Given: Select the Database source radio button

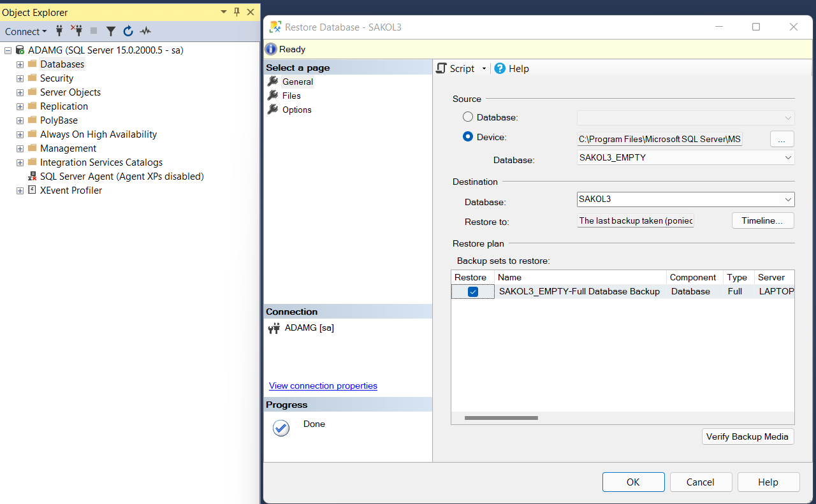Looking at the screenshot, I should click(x=468, y=117).
